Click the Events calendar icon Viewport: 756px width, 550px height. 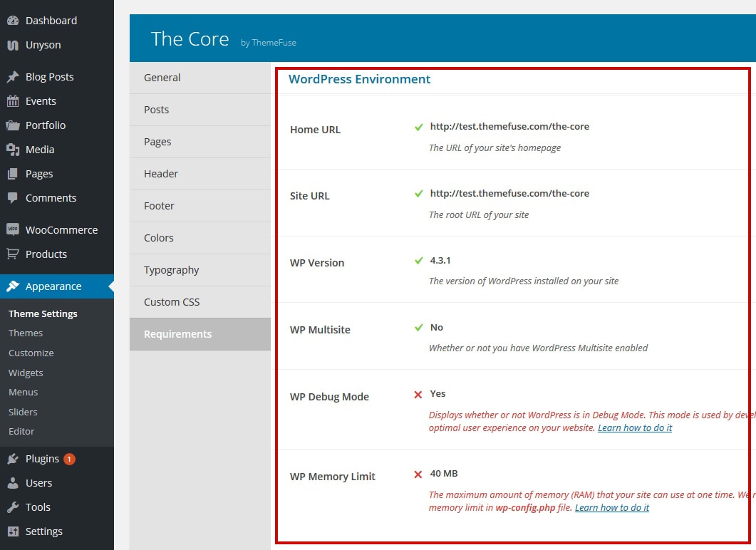point(13,101)
